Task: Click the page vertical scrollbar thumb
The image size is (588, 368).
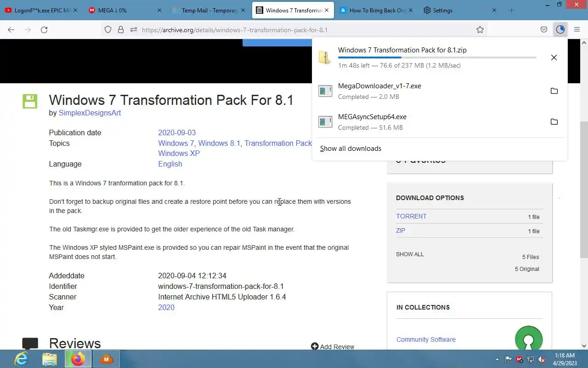Action: point(584,189)
